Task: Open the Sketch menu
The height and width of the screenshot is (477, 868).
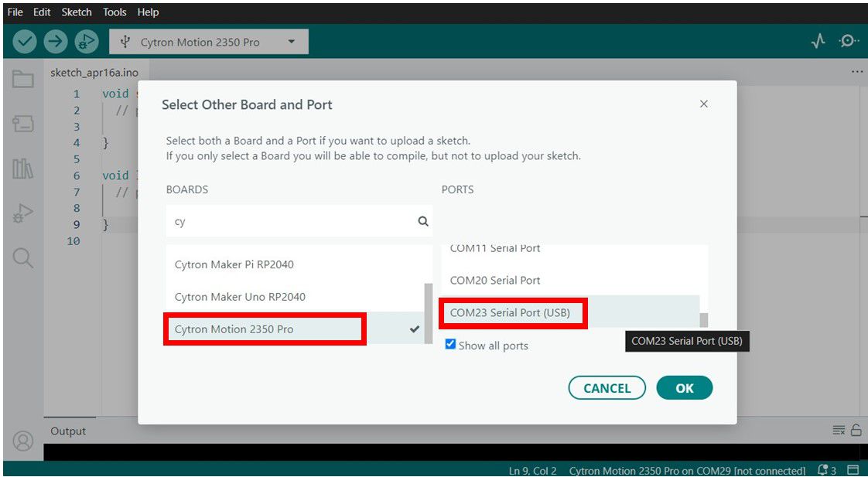Action: coord(77,12)
